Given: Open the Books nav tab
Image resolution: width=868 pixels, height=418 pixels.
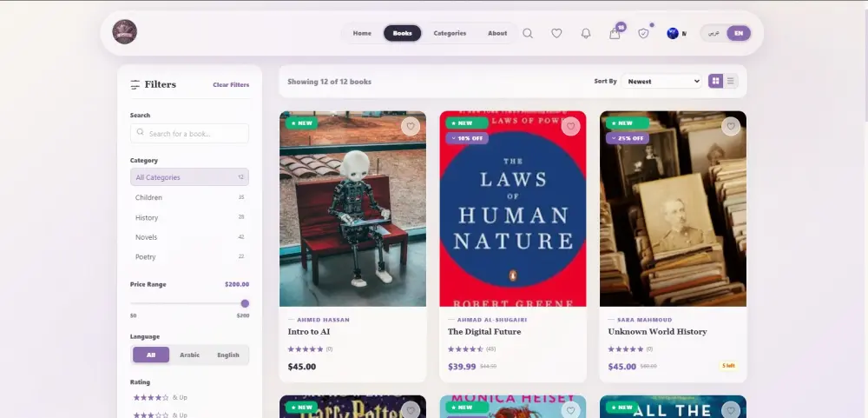Looking at the screenshot, I should (x=403, y=33).
